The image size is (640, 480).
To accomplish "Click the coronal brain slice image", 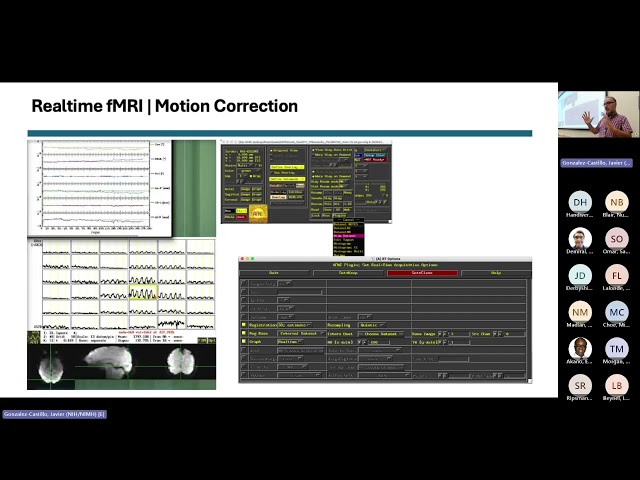I will tap(181, 361).
